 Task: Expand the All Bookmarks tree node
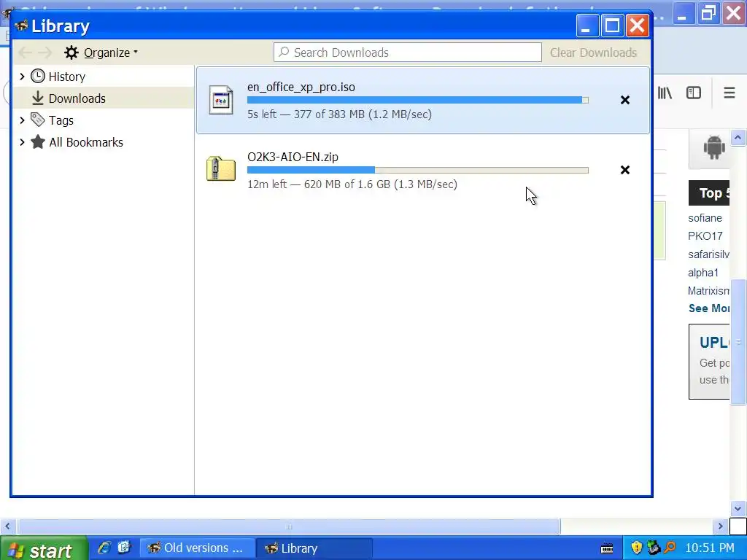coord(22,142)
